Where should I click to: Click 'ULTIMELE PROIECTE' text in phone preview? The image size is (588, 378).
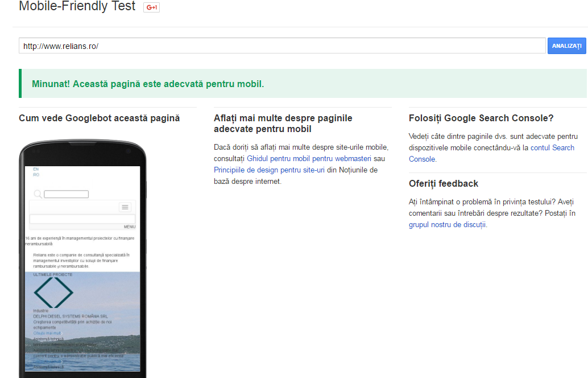point(52,274)
